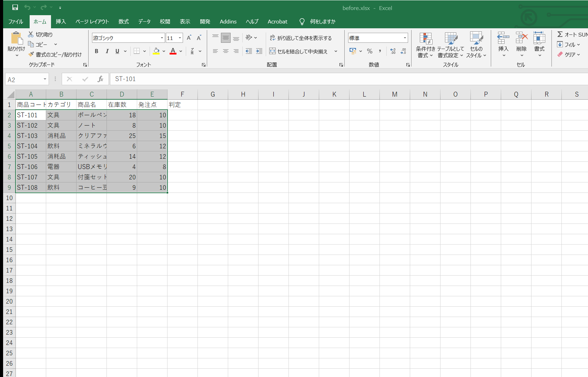This screenshot has width=588, height=377.
Task: Click the borders icon in the font group
Action: tap(137, 51)
